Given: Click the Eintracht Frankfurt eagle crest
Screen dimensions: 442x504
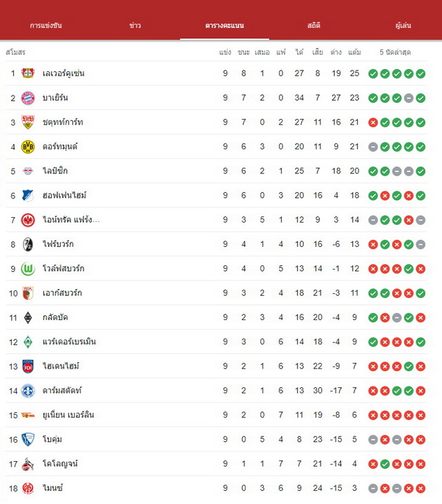Looking at the screenshot, I should coord(28,220).
